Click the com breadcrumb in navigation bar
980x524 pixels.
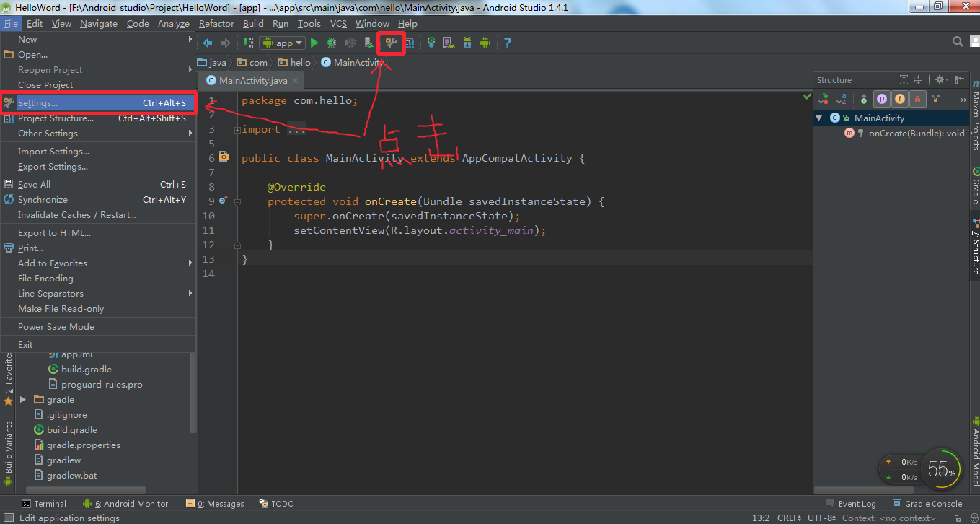click(x=252, y=63)
